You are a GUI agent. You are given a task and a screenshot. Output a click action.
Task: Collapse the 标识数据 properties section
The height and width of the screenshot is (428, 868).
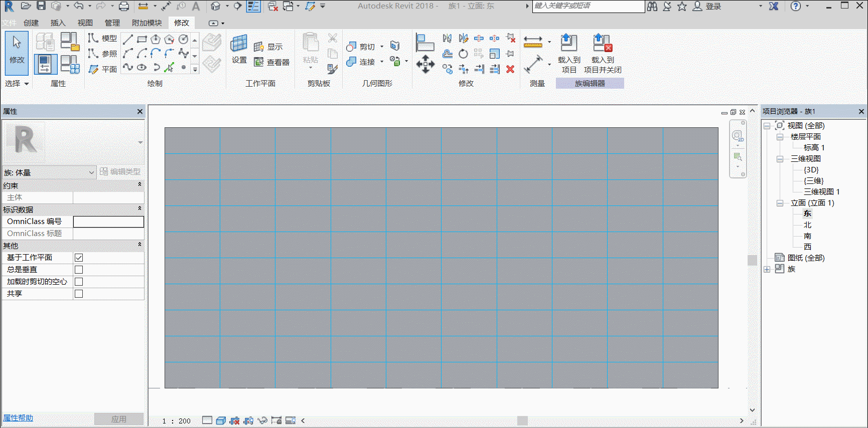pyautogui.click(x=139, y=209)
